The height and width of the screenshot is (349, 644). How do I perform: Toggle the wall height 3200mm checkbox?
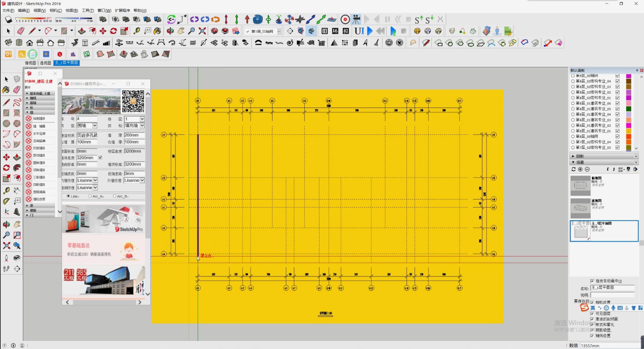click(x=100, y=157)
